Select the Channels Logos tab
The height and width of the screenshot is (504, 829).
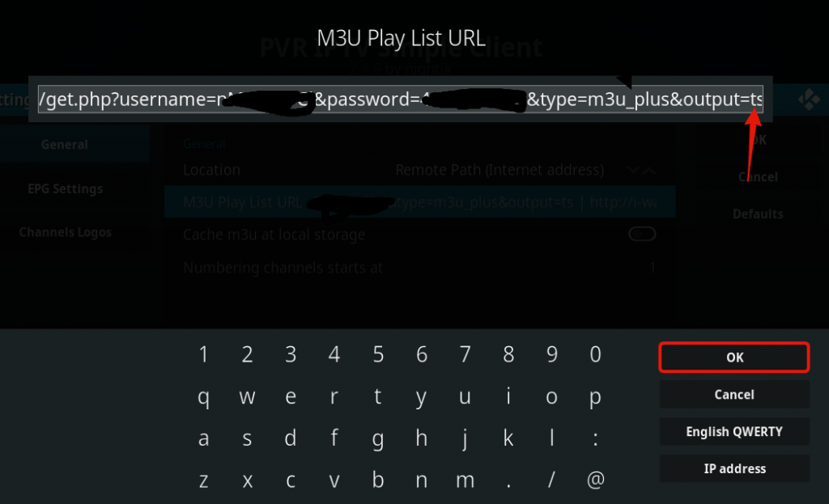65,232
